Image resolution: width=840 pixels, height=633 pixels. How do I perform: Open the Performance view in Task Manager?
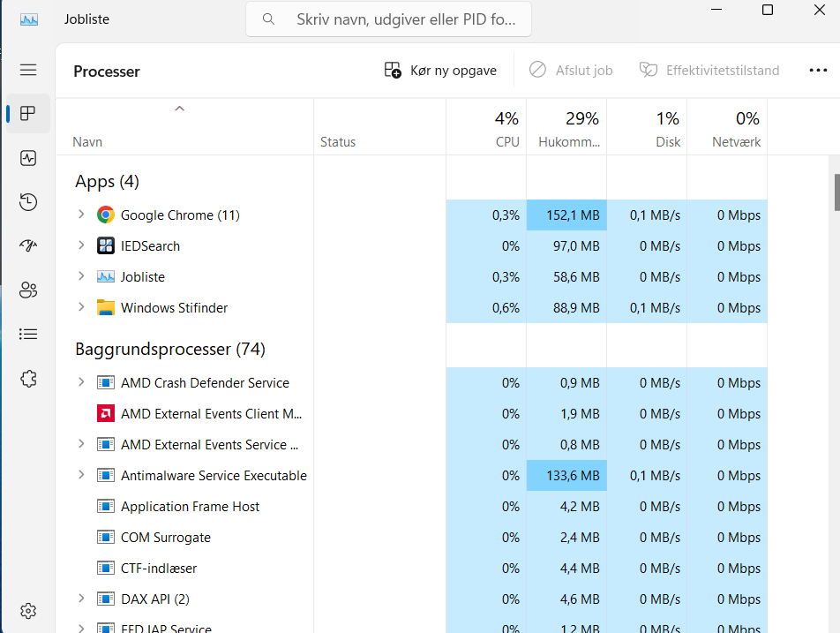point(27,157)
